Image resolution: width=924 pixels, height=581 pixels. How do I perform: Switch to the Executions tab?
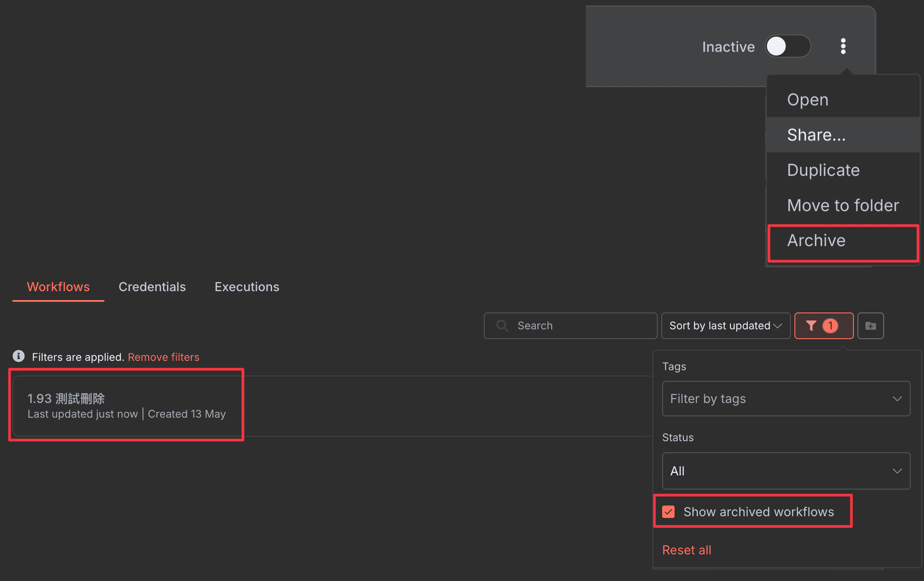point(247,287)
